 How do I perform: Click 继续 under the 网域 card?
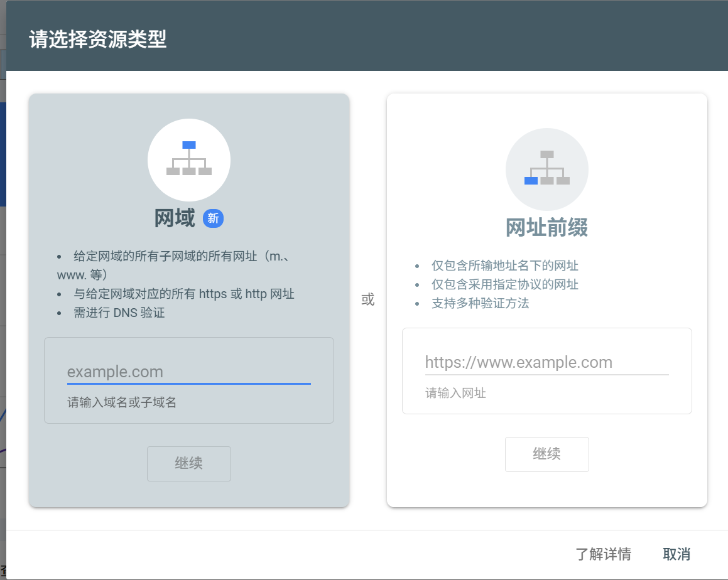coord(189,464)
